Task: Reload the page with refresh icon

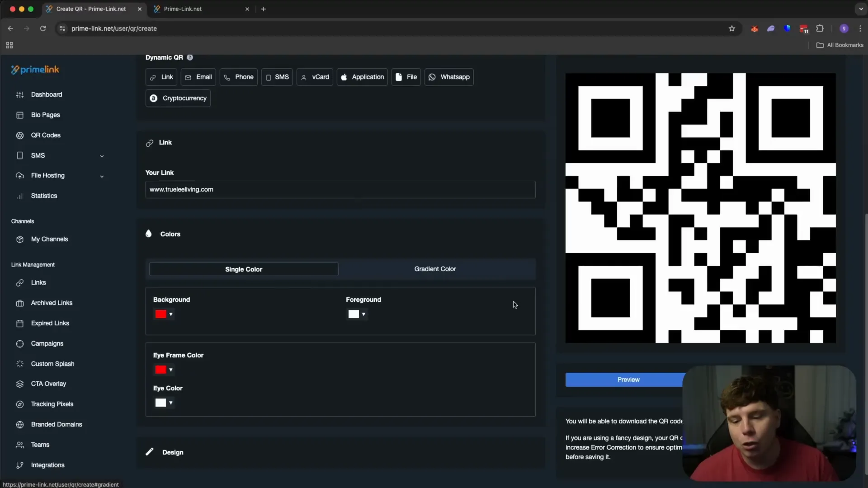Action: pyautogui.click(x=43, y=28)
